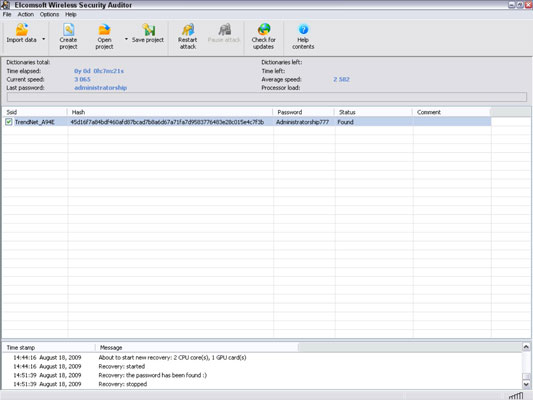533x400 pixels.
Task: Uncheck the TrendNet_A94E checkbox
Action: (9, 122)
